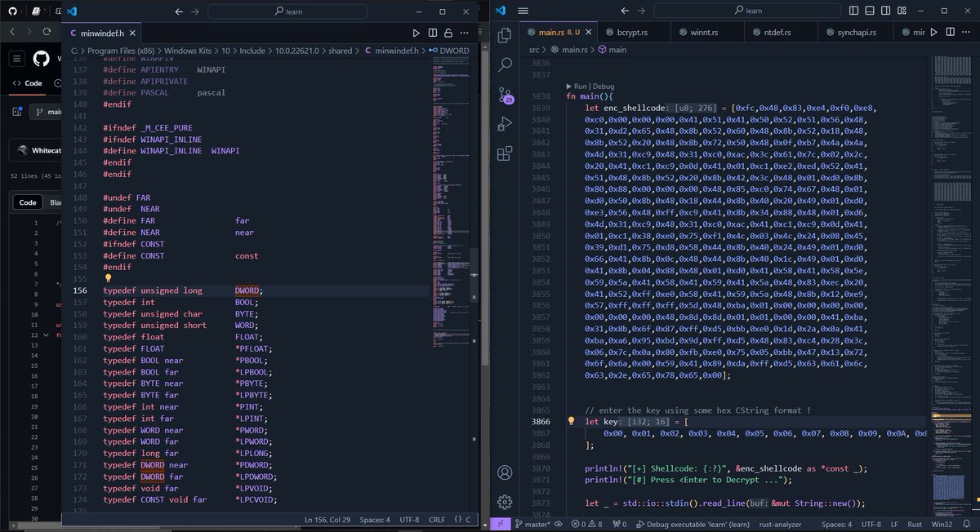This screenshot has height=532, width=980.
Task: Toggle primary side bar layout icon
Action: (854, 11)
